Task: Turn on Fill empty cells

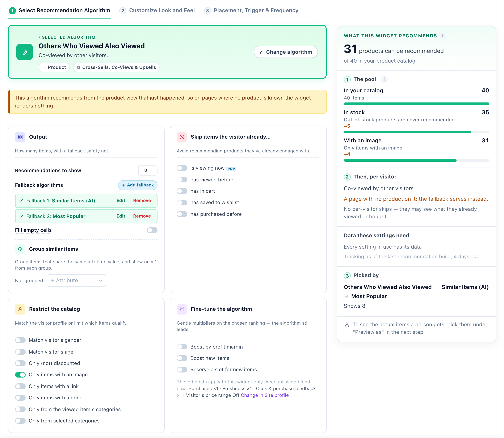Action: point(152,230)
